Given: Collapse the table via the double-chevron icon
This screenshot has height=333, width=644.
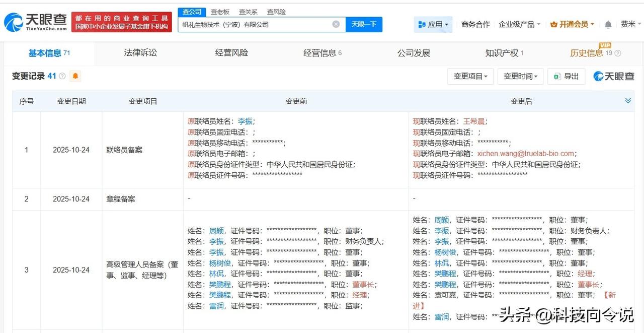Looking at the screenshot, I should point(628,100).
